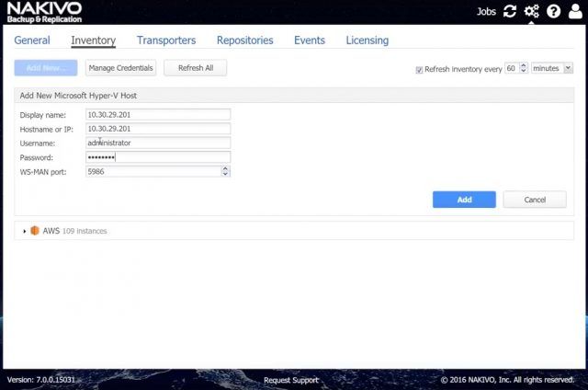Click the Display name field

158,114
